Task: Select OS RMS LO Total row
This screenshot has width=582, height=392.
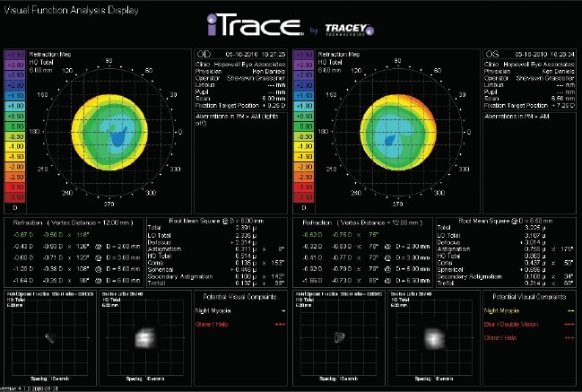Action: (491, 235)
